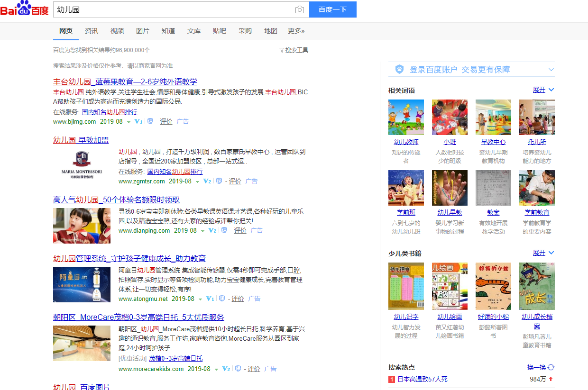Click the Baidu logo
588x390 pixels.
click(x=25, y=9)
